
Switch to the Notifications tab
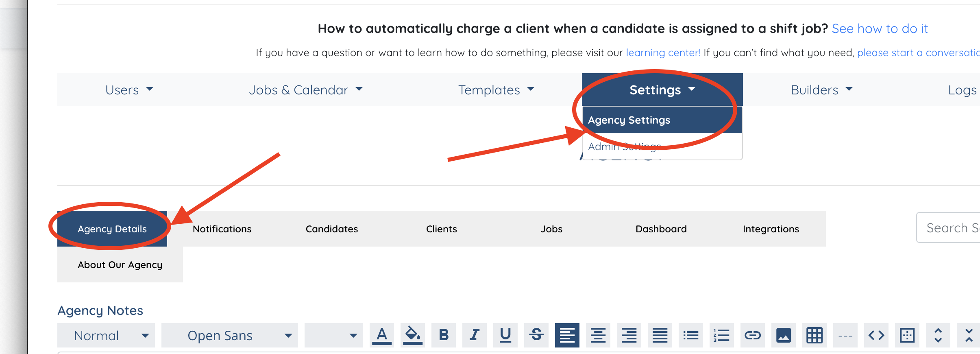(222, 229)
